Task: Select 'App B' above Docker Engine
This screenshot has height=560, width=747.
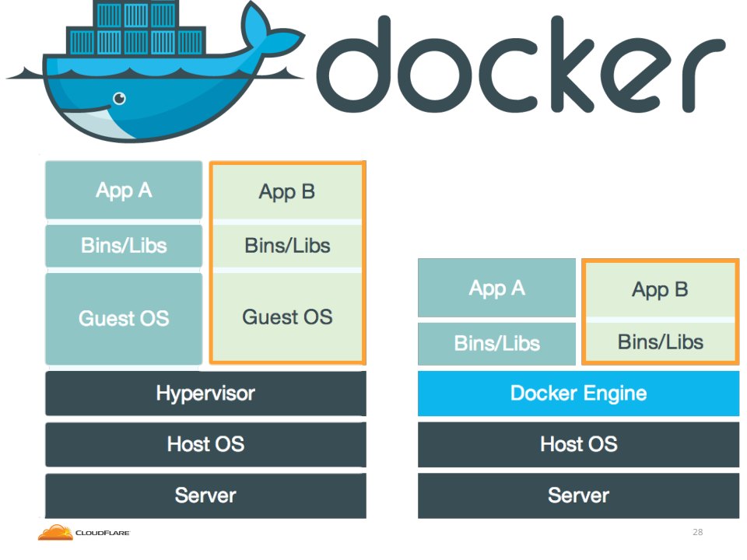Action: click(x=661, y=289)
